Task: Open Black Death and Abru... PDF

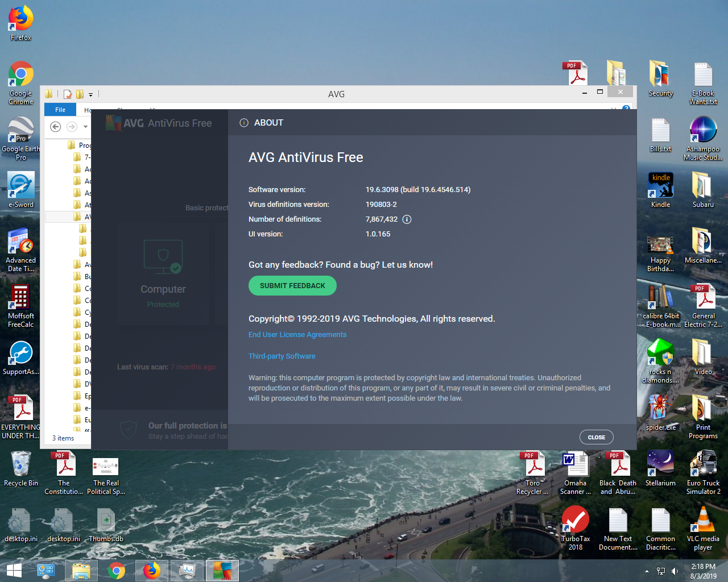Action: pyautogui.click(x=618, y=473)
